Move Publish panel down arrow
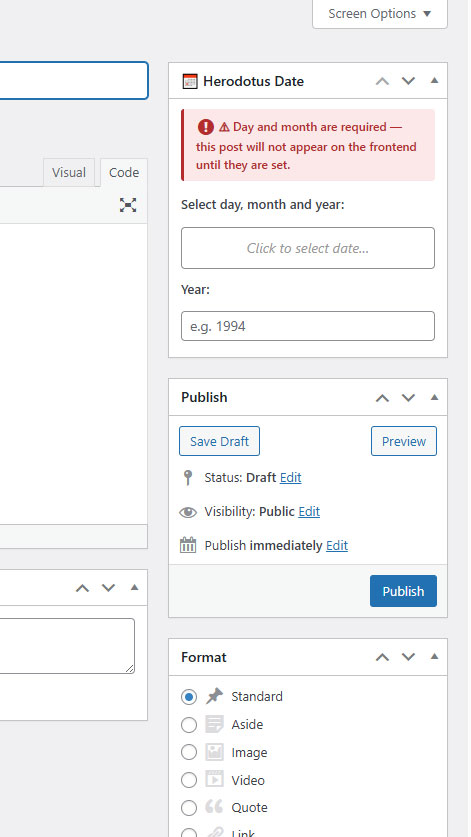471x837 pixels. pos(408,398)
